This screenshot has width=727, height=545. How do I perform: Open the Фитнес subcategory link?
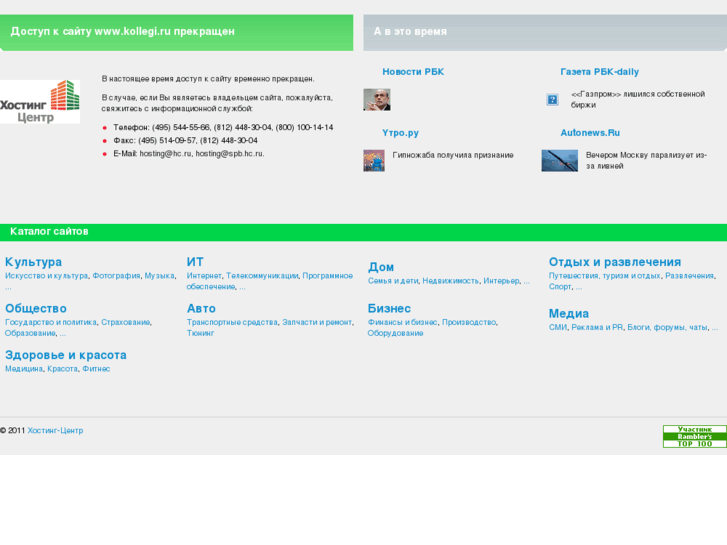pos(96,369)
